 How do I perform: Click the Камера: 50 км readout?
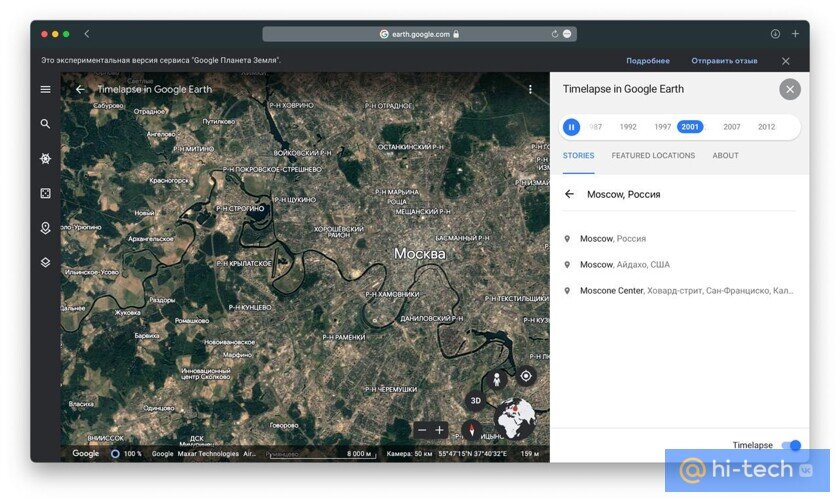(x=409, y=454)
